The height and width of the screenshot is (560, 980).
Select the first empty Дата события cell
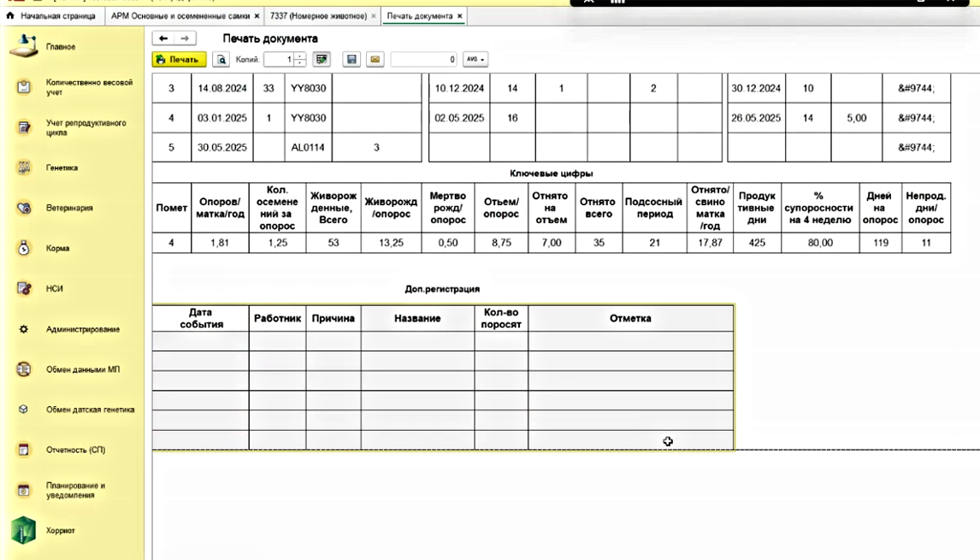pos(201,341)
